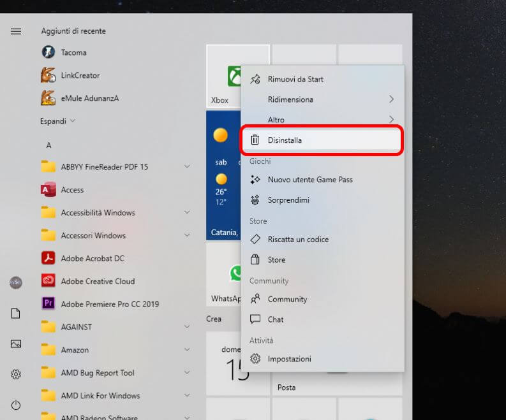Screen dimensions: 506x420
Task: Open the calendar tile showing 15
Action: click(223, 365)
